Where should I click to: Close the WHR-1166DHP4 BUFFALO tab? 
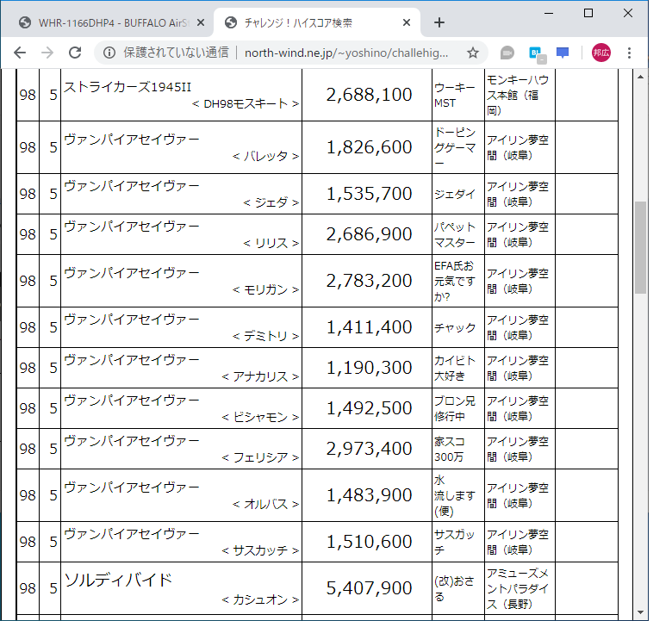200,22
